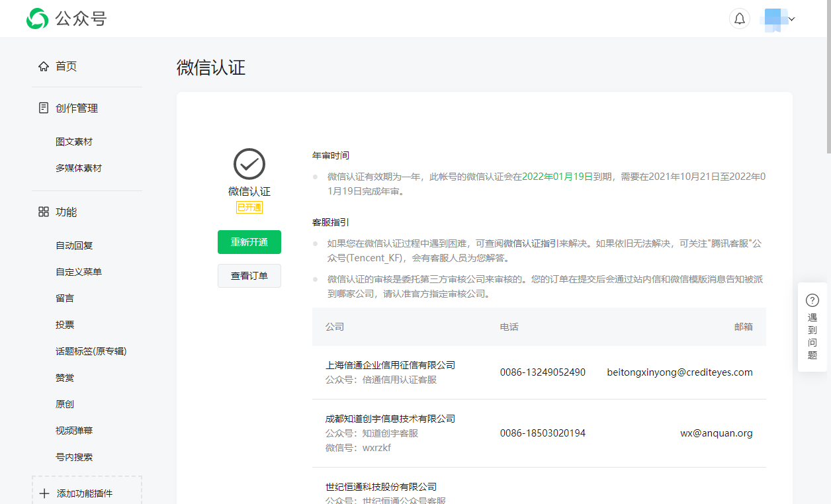Click the 查看订单 button

click(x=249, y=276)
